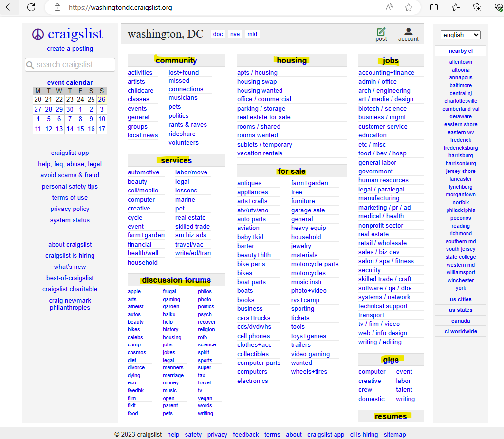Open the read aloud icon

[x=389, y=7]
